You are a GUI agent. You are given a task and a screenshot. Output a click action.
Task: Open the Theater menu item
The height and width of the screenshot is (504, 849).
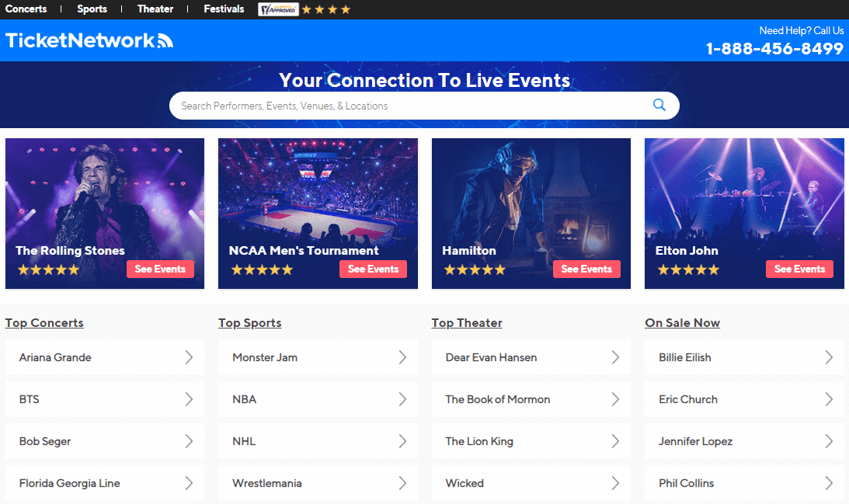coord(155,9)
